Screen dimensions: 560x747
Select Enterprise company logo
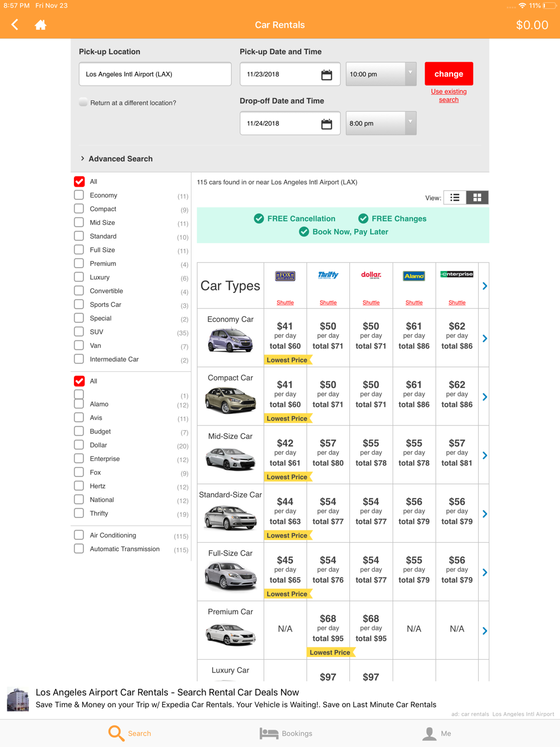coord(457,274)
